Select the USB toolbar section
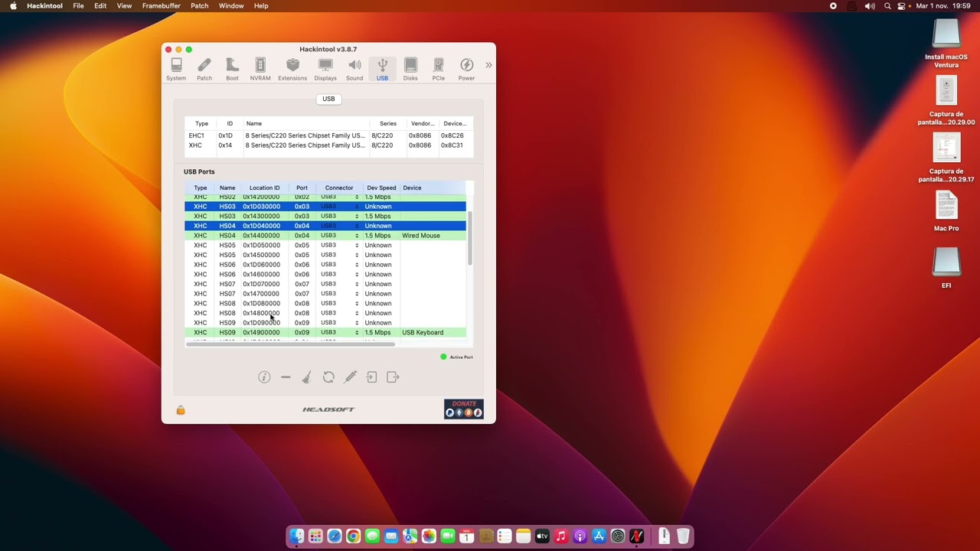980x551 pixels. (382, 69)
